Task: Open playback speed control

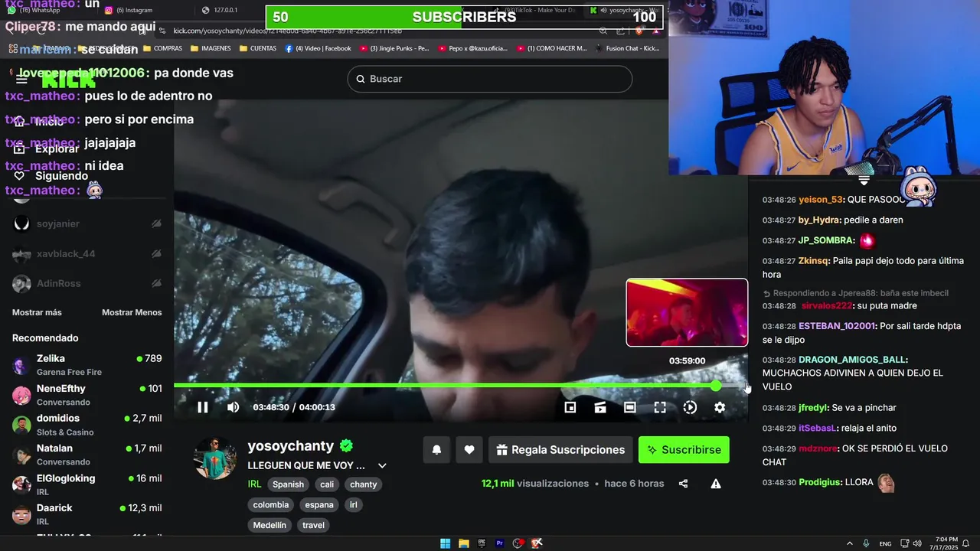Action: tap(690, 408)
